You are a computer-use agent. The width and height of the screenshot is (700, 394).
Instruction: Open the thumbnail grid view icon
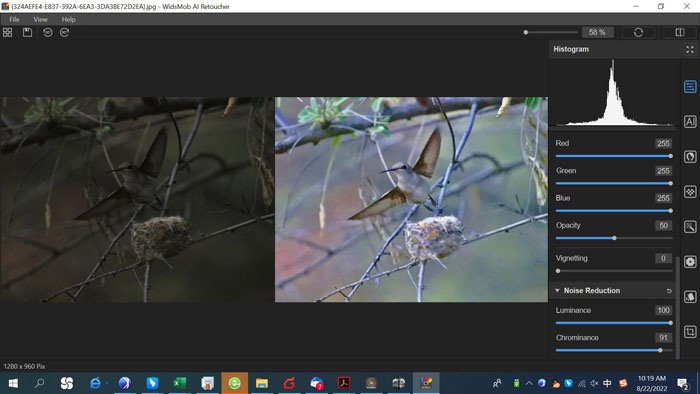pos(8,32)
